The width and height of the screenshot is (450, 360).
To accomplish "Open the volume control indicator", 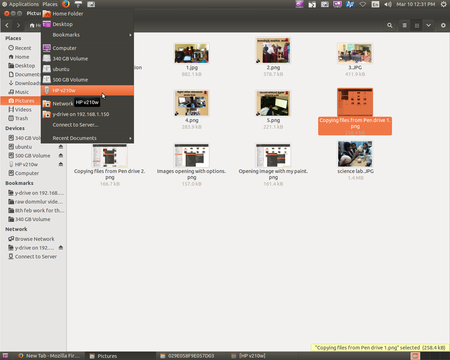I will (x=388, y=4).
